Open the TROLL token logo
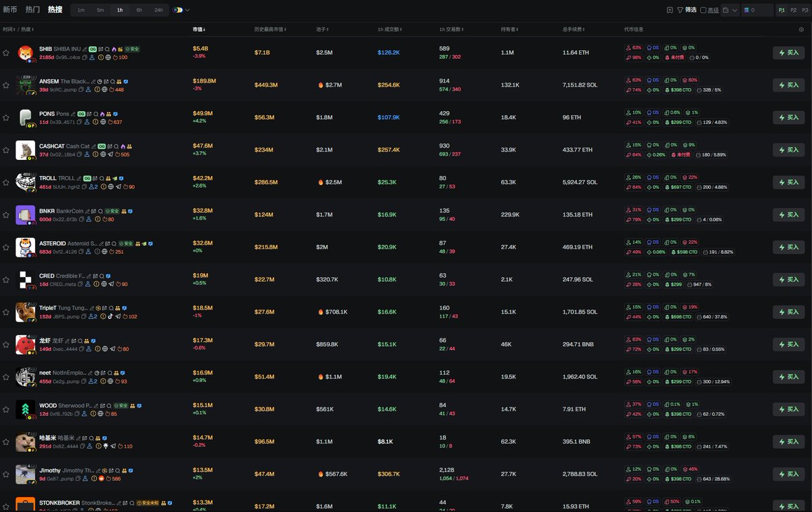The height and width of the screenshot is (512, 812). click(25, 182)
